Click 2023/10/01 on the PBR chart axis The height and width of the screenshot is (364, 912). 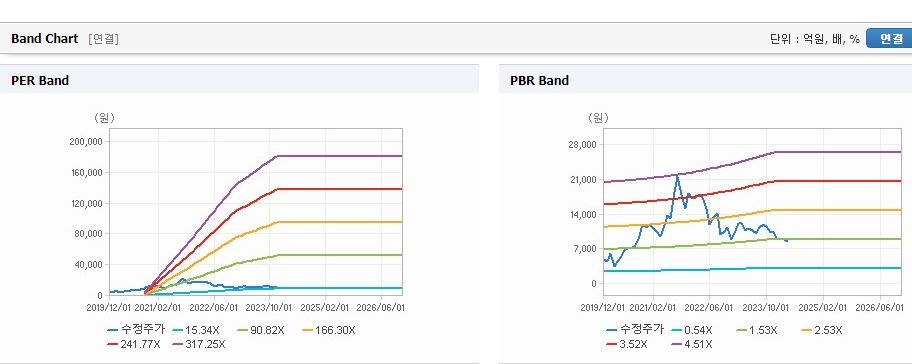click(765, 307)
